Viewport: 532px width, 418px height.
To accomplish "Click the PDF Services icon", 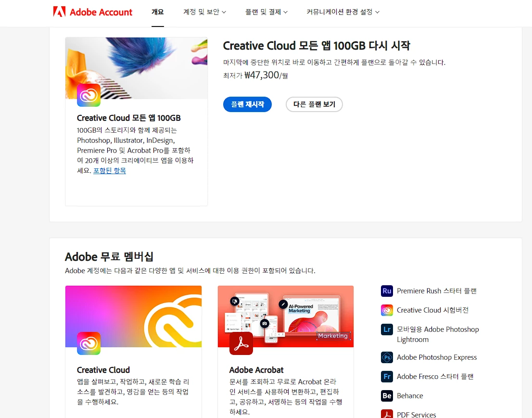I will 387,414.
